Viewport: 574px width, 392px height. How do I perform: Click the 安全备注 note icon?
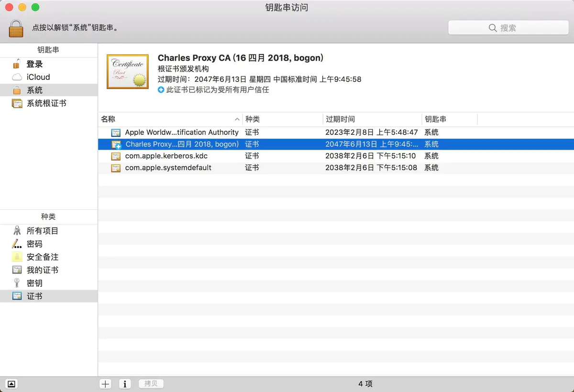pos(17,257)
